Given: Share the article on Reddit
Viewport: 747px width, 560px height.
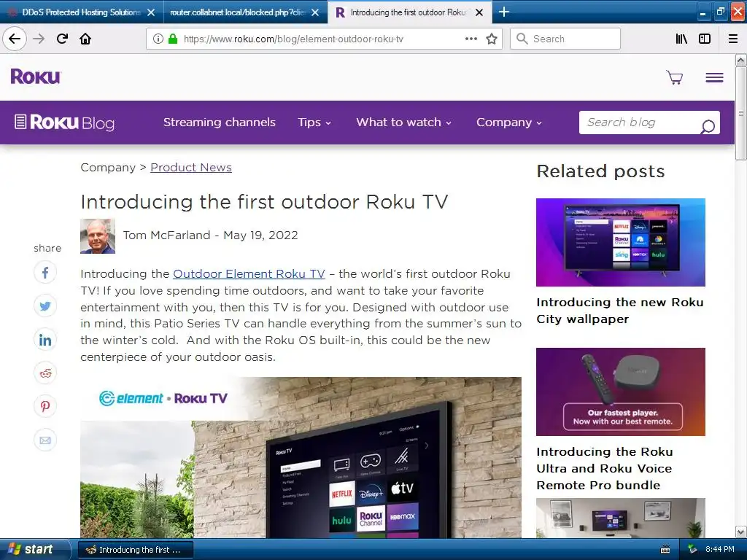Looking at the screenshot, I should click(45, 373).
